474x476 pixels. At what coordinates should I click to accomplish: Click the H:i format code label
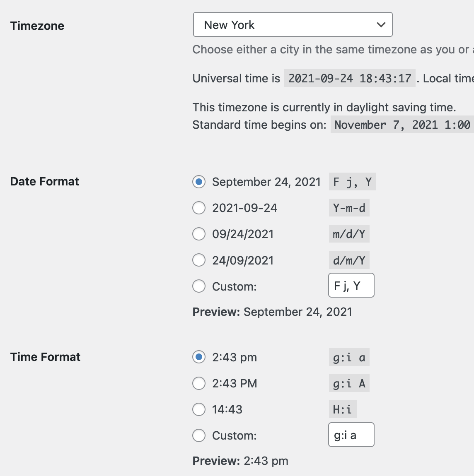pos(343,409)
